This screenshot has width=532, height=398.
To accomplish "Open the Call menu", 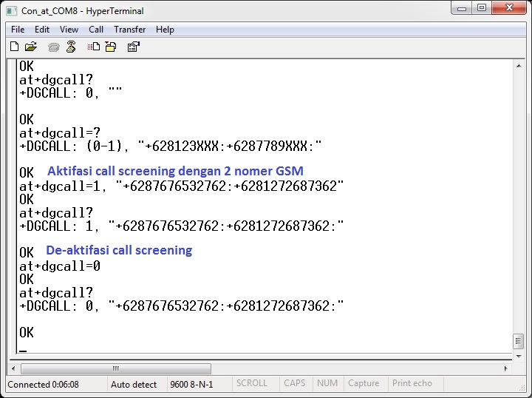I will point(96,30).
